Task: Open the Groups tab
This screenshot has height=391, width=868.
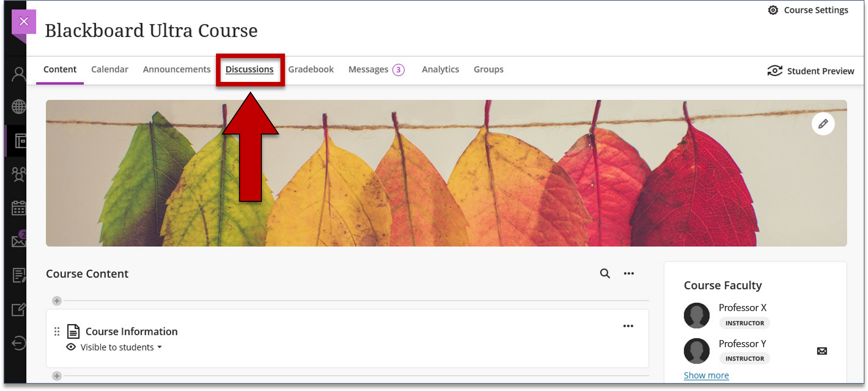Action: (x=488, y=69)
